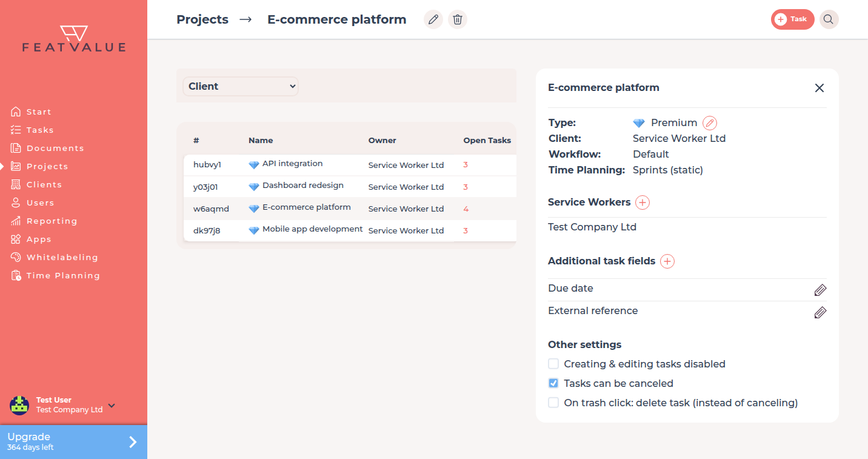Open Reporting in the sidebar menu
The width and height of the screenshot is (868, 459).
(52, 221)
